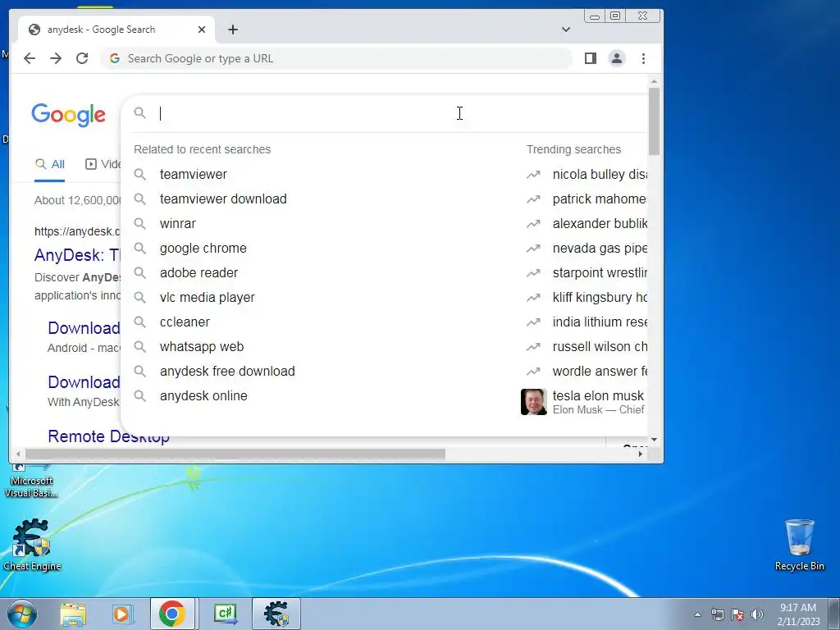Screen dimensions: 840x630
Task: Pick the google chrome suggestion
Action: (203, 248)
